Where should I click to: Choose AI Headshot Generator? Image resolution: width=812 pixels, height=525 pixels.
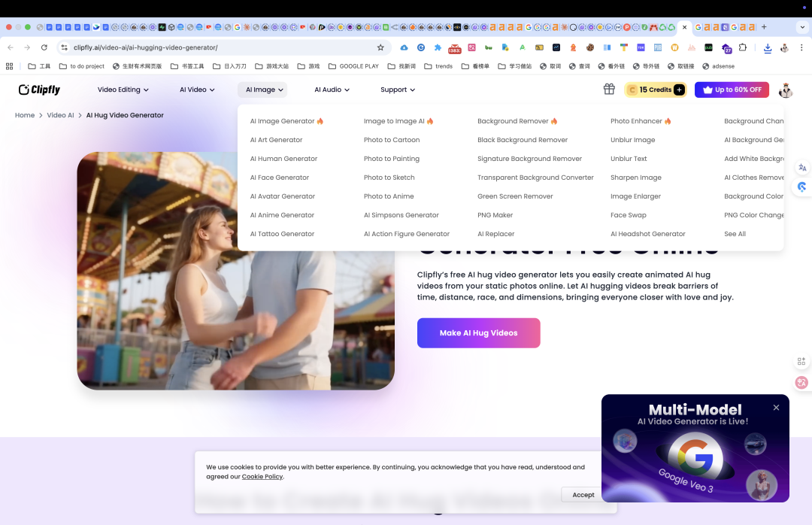pyautogui.click(x=647, y=234)
